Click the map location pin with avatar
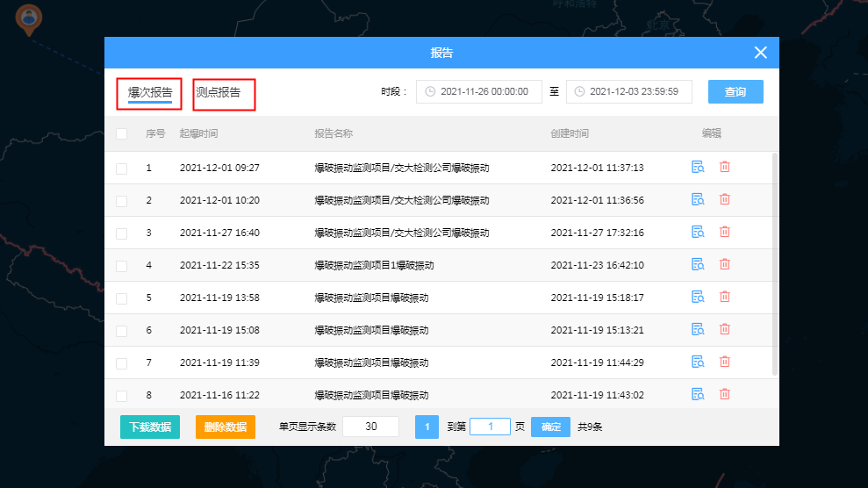868x488 pixels. [x=29, y=19]
